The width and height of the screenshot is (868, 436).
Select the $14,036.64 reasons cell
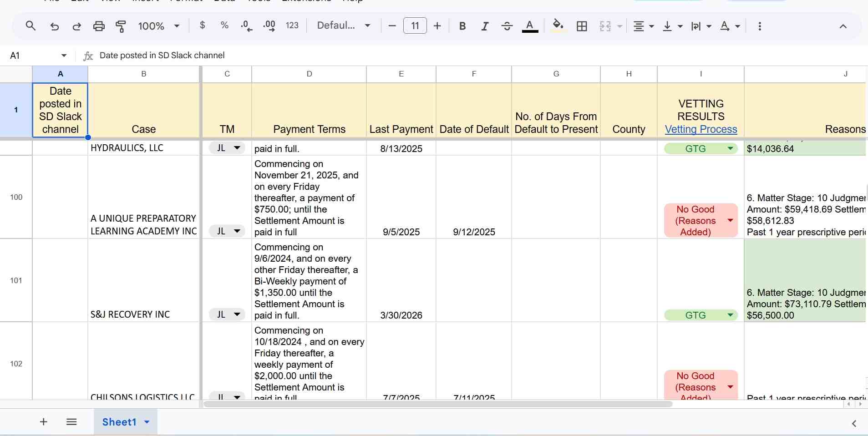805,148
